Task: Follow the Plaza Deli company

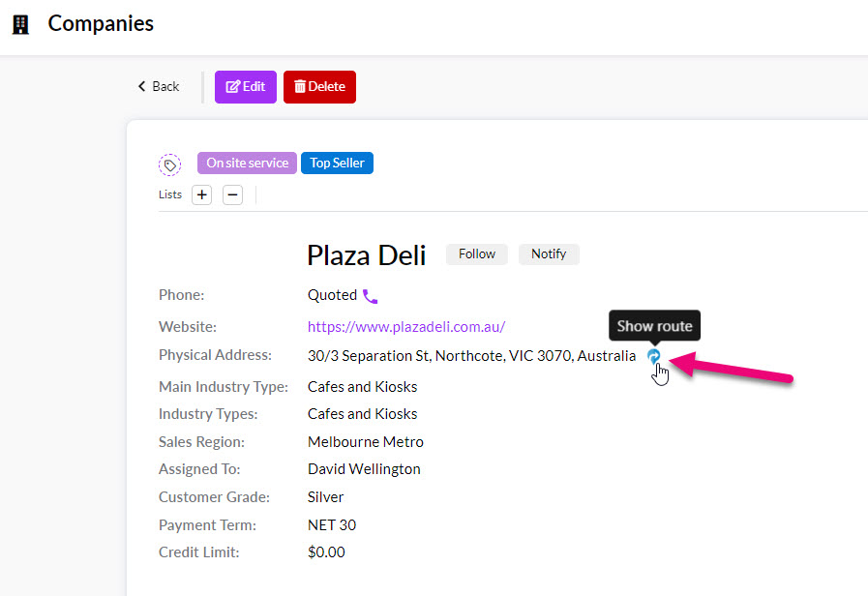Action: pyautogui.click(x=476, y=254)
